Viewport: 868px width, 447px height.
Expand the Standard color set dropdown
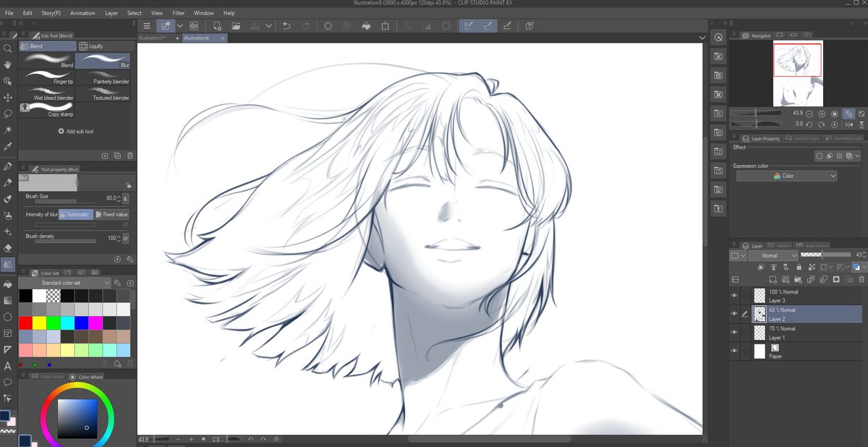[x=65, y=283]
